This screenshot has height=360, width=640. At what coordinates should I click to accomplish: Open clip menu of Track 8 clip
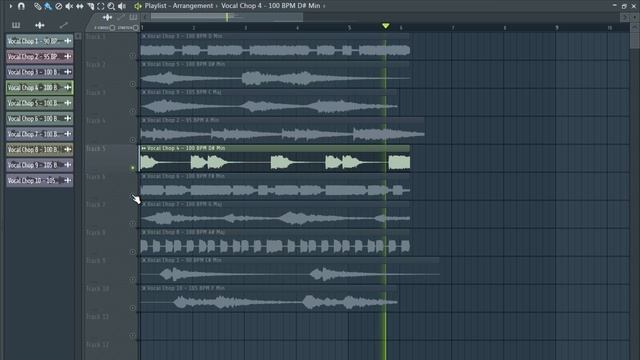[x=144, y=232]
